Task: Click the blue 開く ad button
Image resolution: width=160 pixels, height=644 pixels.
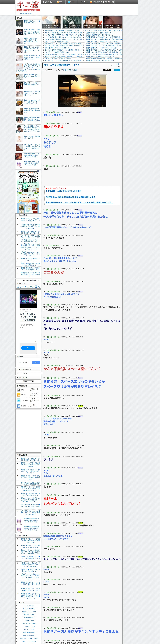Action: (28, 348)
